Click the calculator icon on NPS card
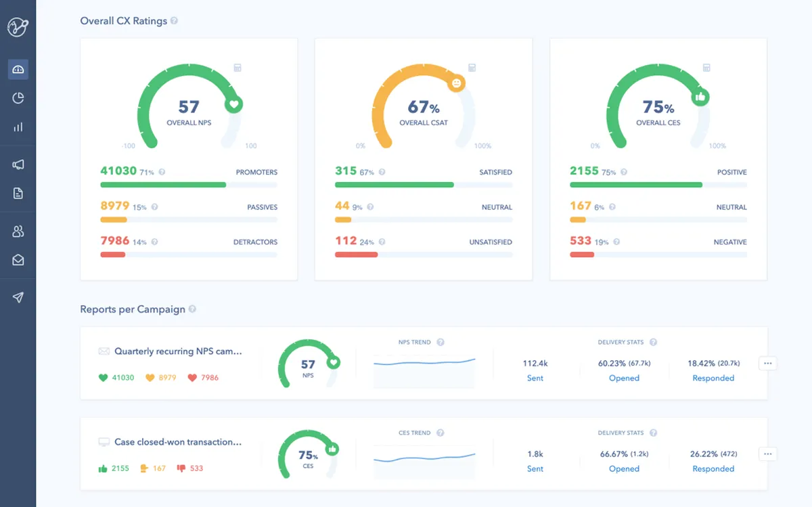The height and width of the screenshot is (507, 812). 238,68
